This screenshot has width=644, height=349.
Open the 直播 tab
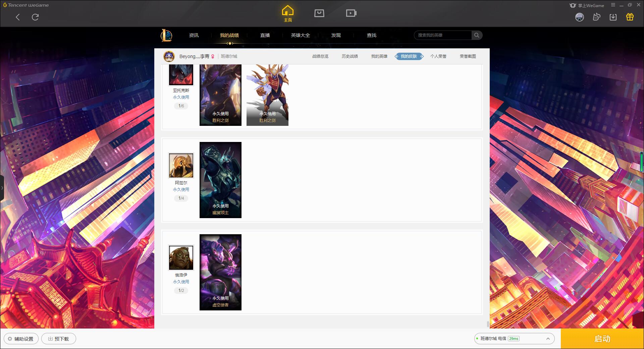[265, 35]
